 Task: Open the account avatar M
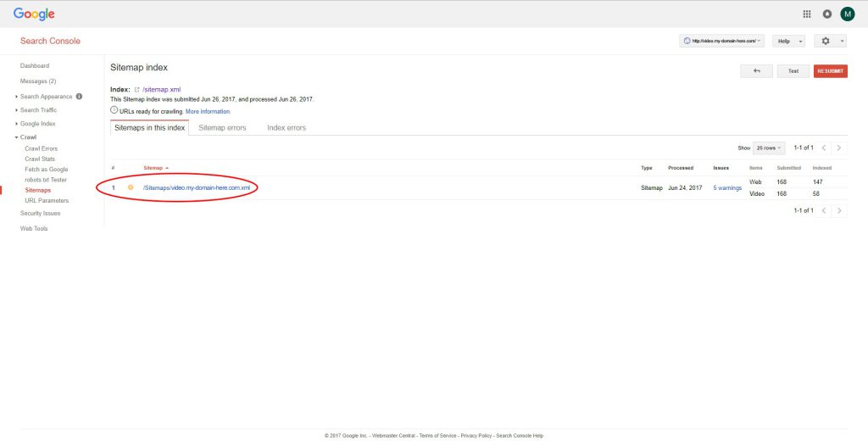tap(847, 14)
